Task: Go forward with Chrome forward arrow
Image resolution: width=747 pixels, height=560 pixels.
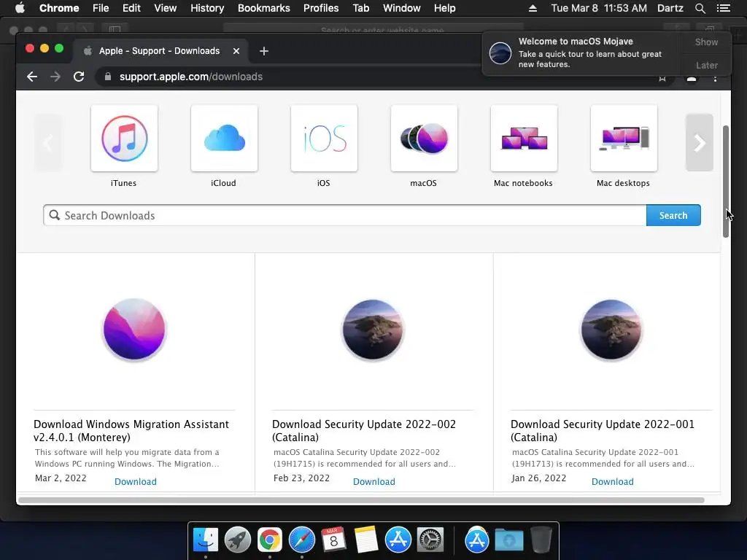Action: point(55,77)
